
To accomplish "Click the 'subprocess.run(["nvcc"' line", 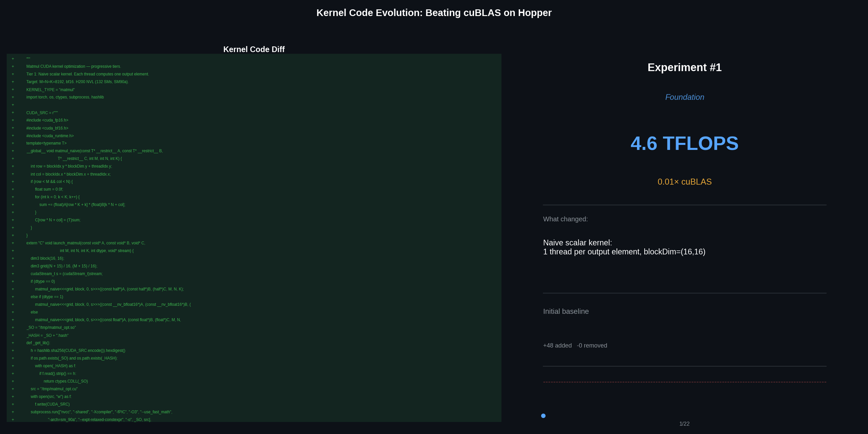I will [101, 412].
